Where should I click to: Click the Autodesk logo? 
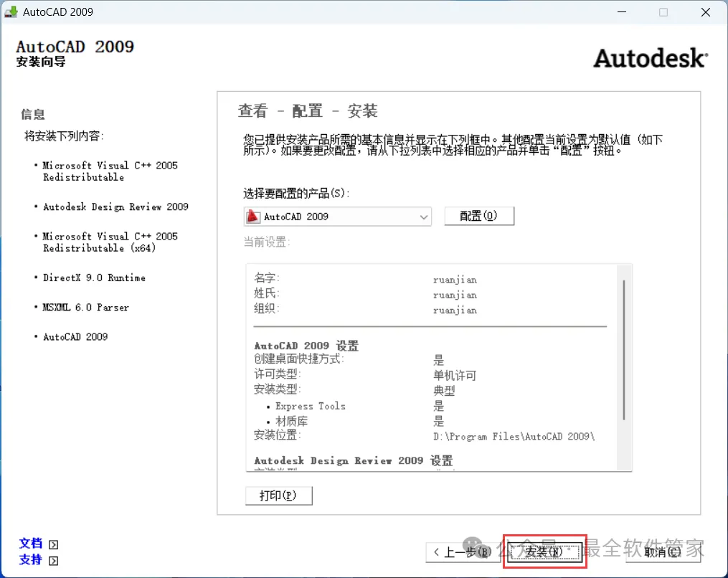651,58
